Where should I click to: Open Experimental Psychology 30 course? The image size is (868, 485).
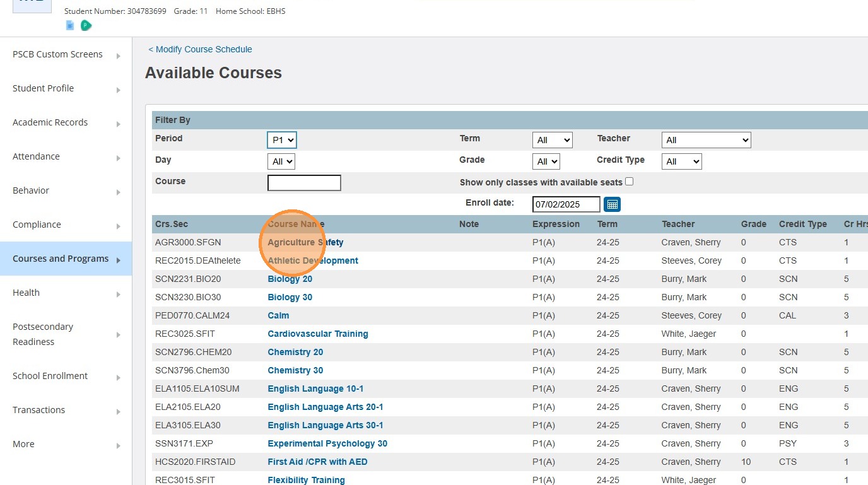[327, 443]
